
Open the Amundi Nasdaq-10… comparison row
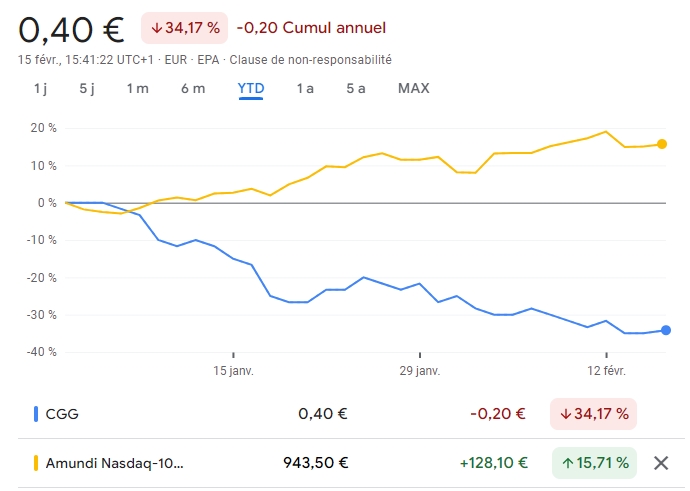[x=115, y=463]
